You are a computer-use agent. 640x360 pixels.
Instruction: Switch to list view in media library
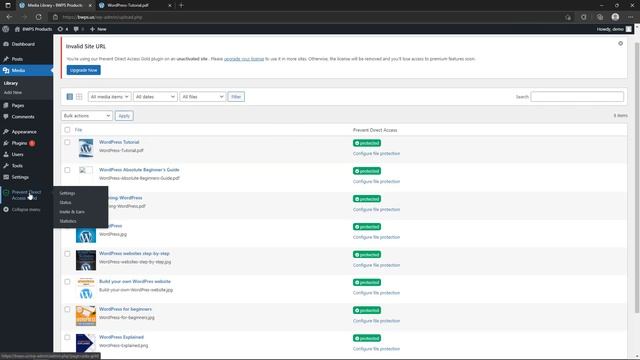pos(70,97)
